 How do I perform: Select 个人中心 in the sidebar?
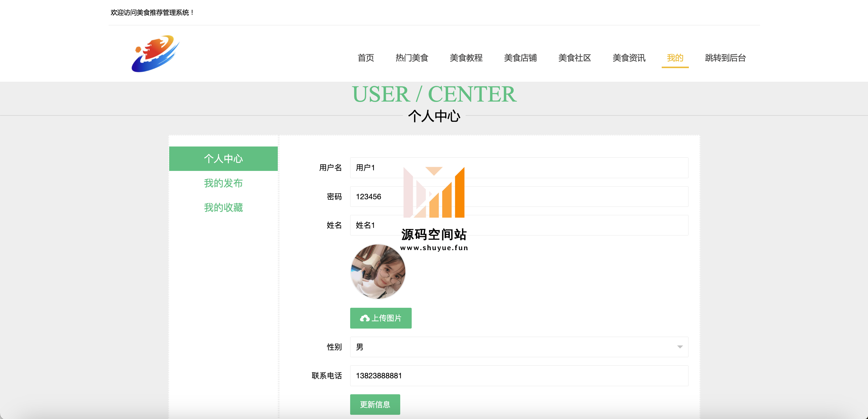pos(223,159)
